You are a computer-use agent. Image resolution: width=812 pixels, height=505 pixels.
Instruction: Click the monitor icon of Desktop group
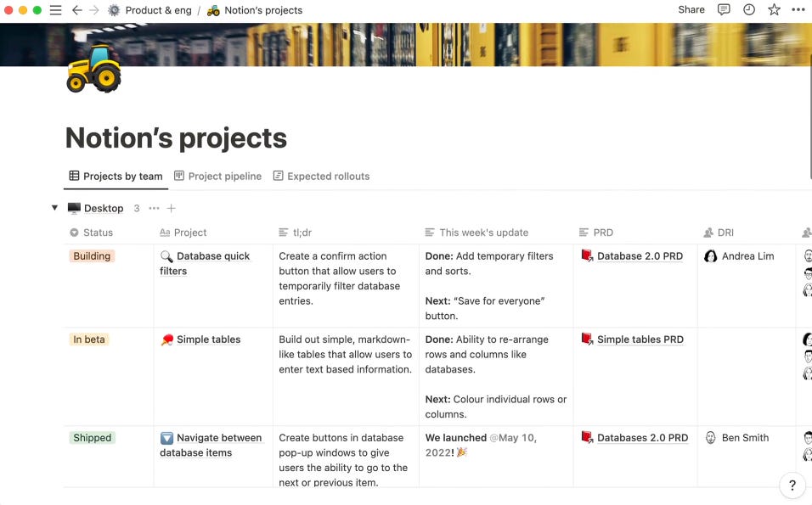point(74,208)
